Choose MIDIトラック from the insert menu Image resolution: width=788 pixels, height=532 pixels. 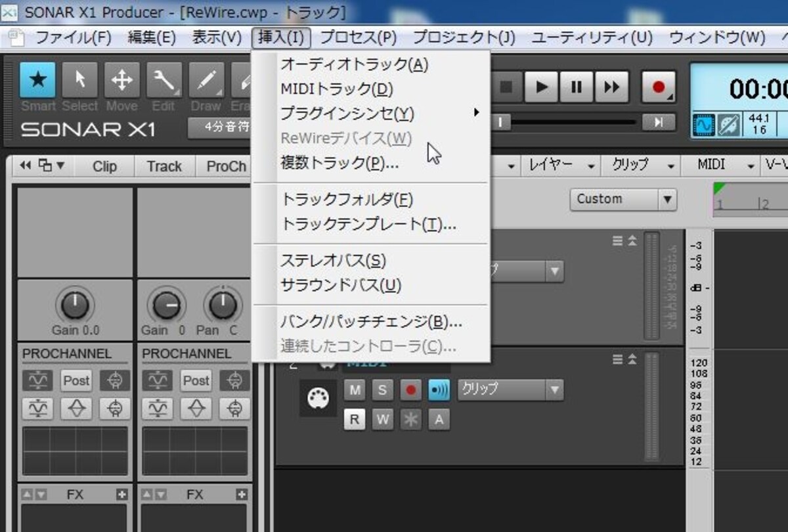tap(370, 88)
